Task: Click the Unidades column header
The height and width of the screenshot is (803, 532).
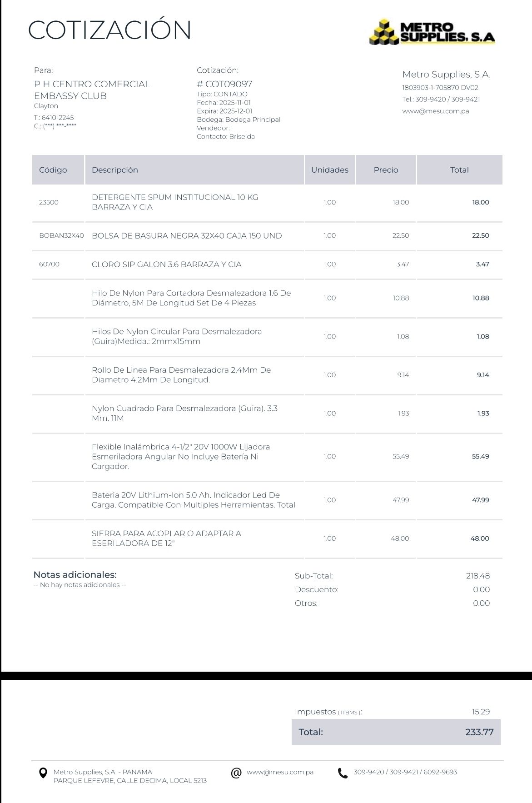Action: tap(329, 170)
